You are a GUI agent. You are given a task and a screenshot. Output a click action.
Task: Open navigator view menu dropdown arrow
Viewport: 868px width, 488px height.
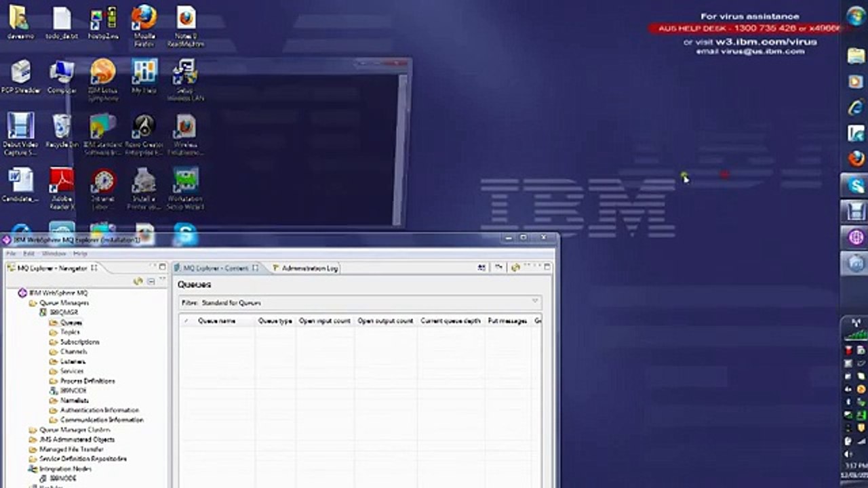point(163,280)
